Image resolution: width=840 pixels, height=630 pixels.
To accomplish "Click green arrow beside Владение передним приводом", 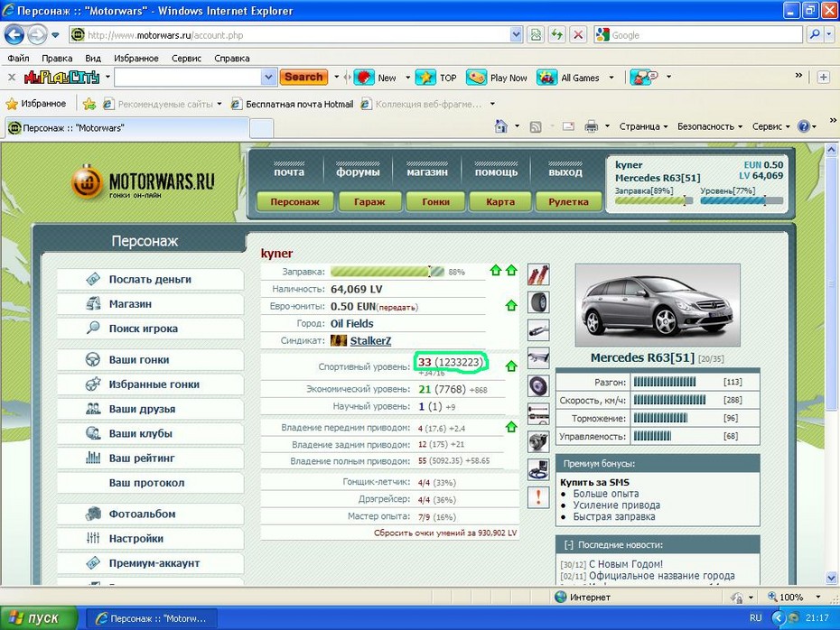I will click(x=511, y=427).
